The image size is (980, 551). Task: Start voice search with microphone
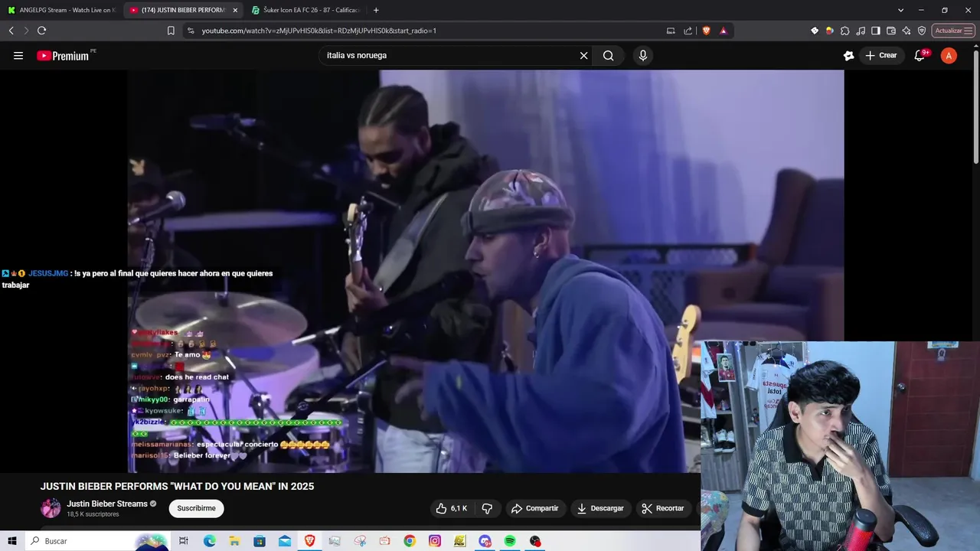[643, 55]
